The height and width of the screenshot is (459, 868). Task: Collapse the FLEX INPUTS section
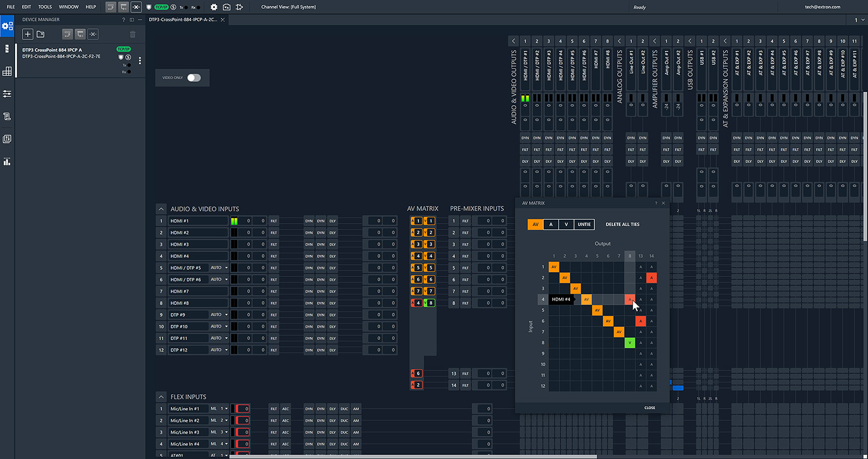point(161,397)
